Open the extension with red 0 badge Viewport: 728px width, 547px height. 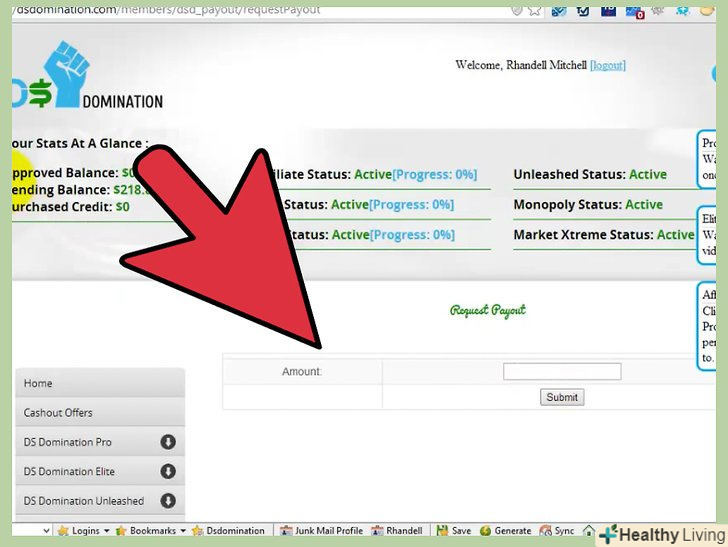tap(634, 12)
